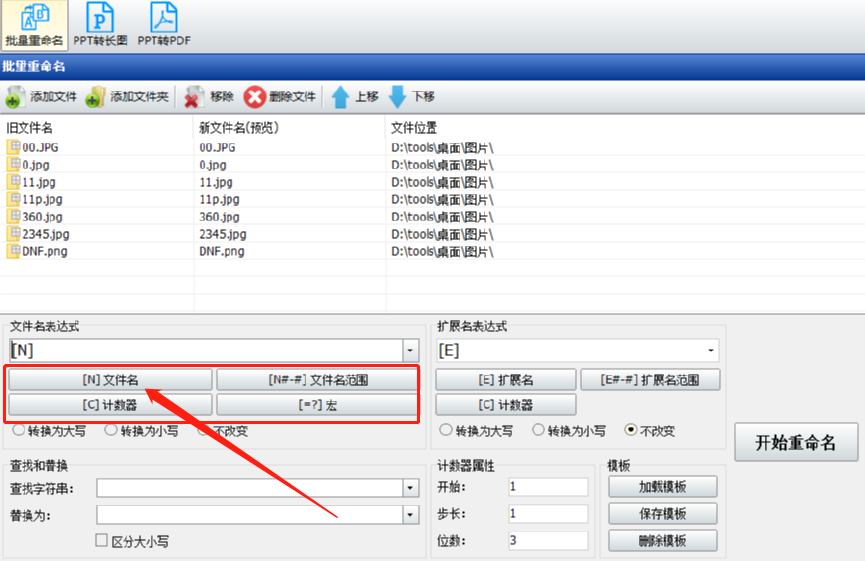Expand the 查找字符串 dropdown arrow
This screenshot has width=865, height=561.
410,488
